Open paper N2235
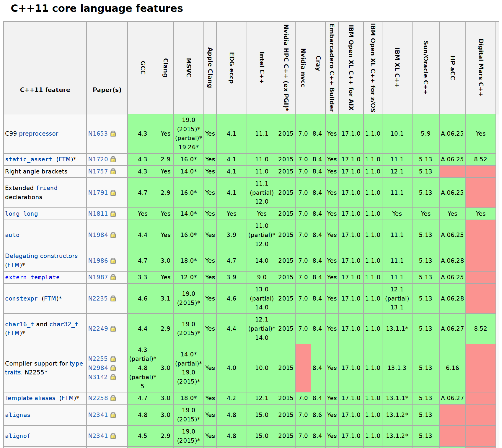 click(98, 298)
